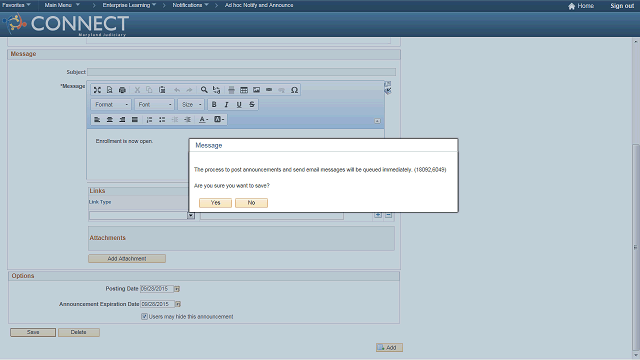Click No in the Message dialog
640x360 pixels.
click(x=251, y=203)
